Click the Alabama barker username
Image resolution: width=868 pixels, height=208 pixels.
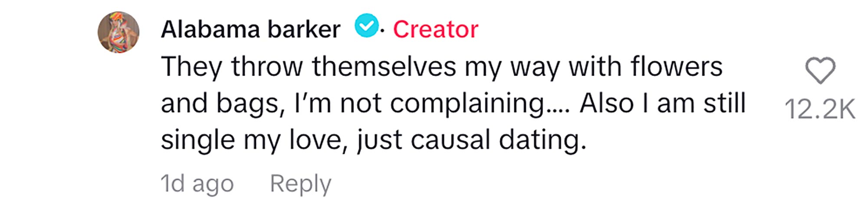coord(250,30)
